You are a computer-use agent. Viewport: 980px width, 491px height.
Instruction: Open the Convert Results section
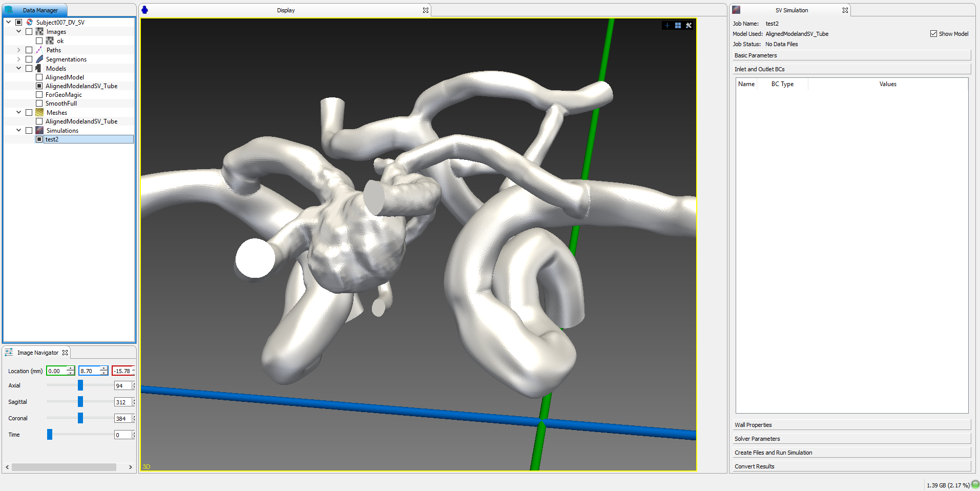pyautogui.click(x=851, y=466)
